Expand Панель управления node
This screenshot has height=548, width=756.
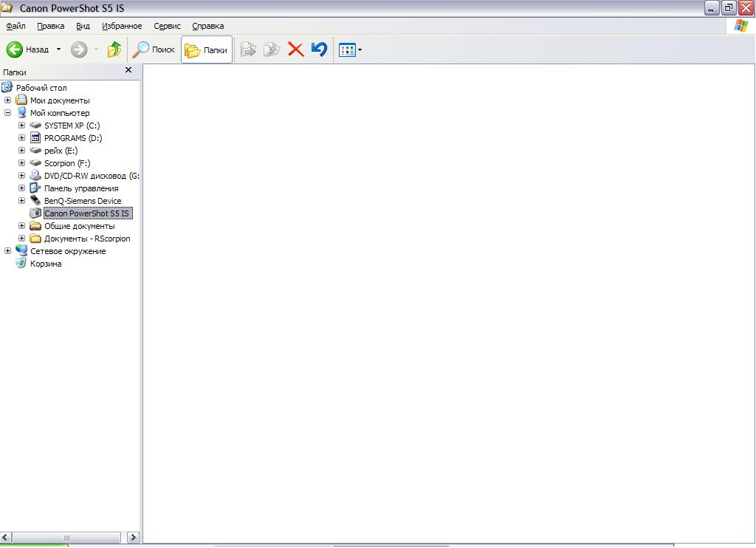(21, 188)
